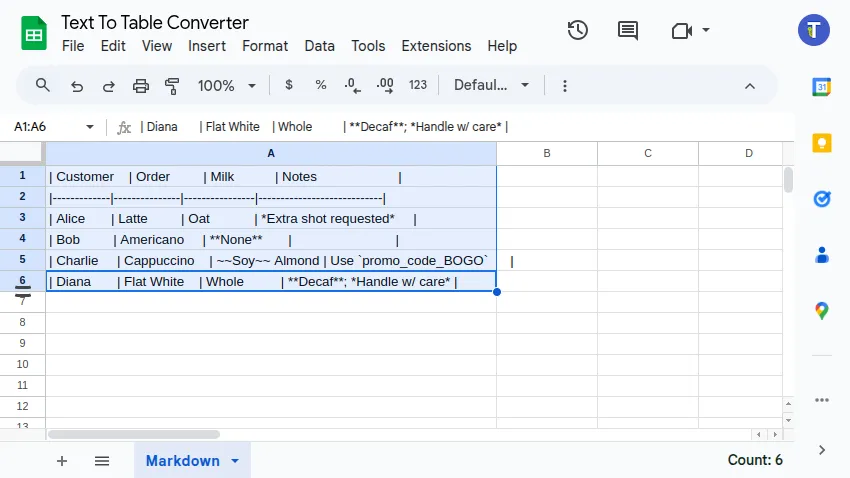Switch to the Markdown sheet tab
850x478 pixels.
tap(183, 461)
